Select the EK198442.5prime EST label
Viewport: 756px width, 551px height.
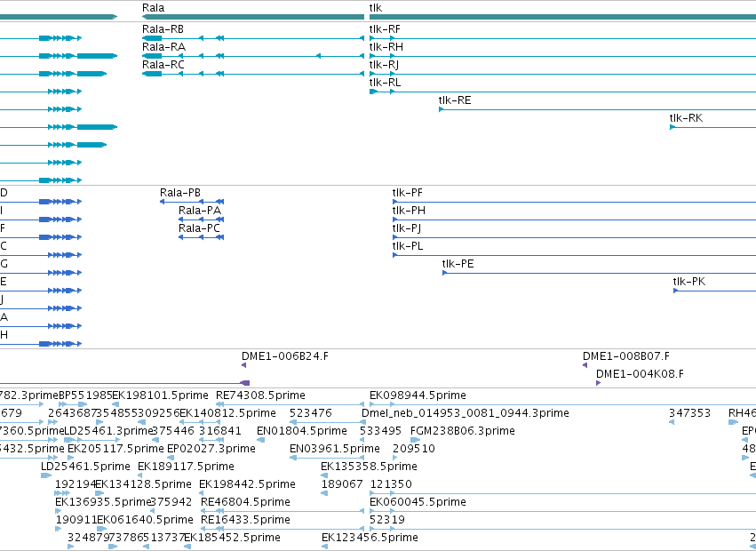coord(247,484)
